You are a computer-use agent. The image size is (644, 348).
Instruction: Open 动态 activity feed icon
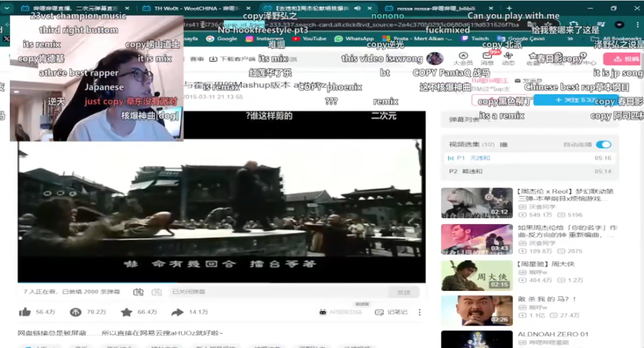pyautogui.click(x=508, y=58)
